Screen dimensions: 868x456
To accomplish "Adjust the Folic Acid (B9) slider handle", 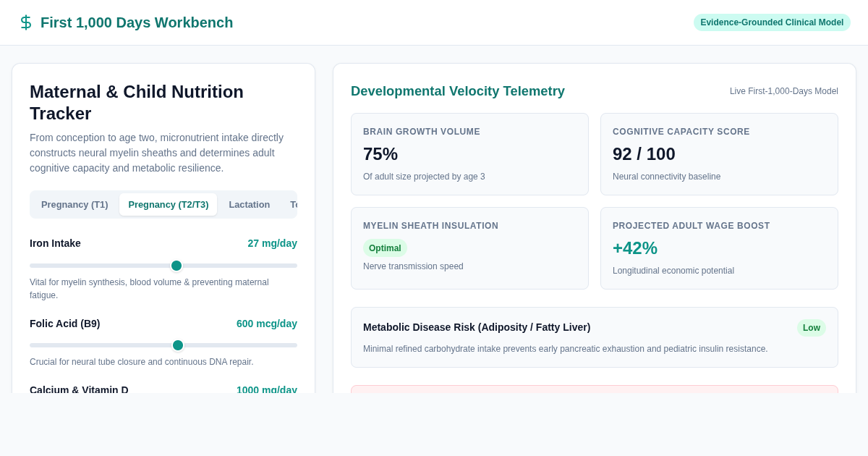I will (x=178, y=345).
